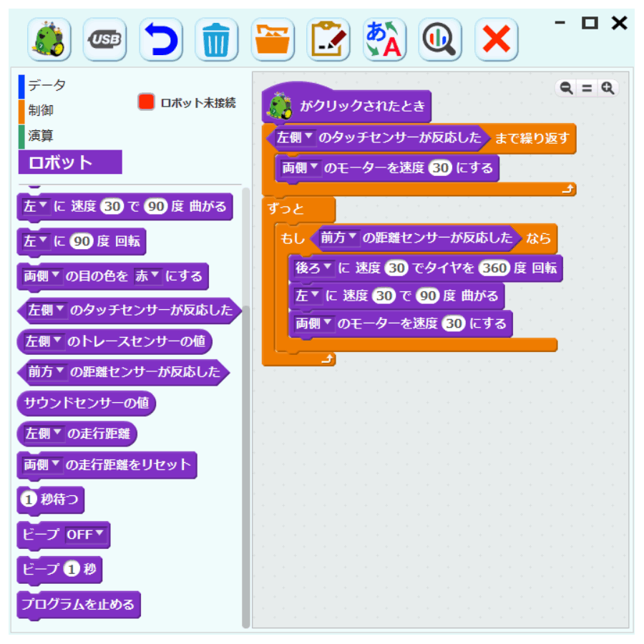This screenshot has width=644, height=644.
Task: Click the ずっと loop block label
Action: (x=286, y=209)
